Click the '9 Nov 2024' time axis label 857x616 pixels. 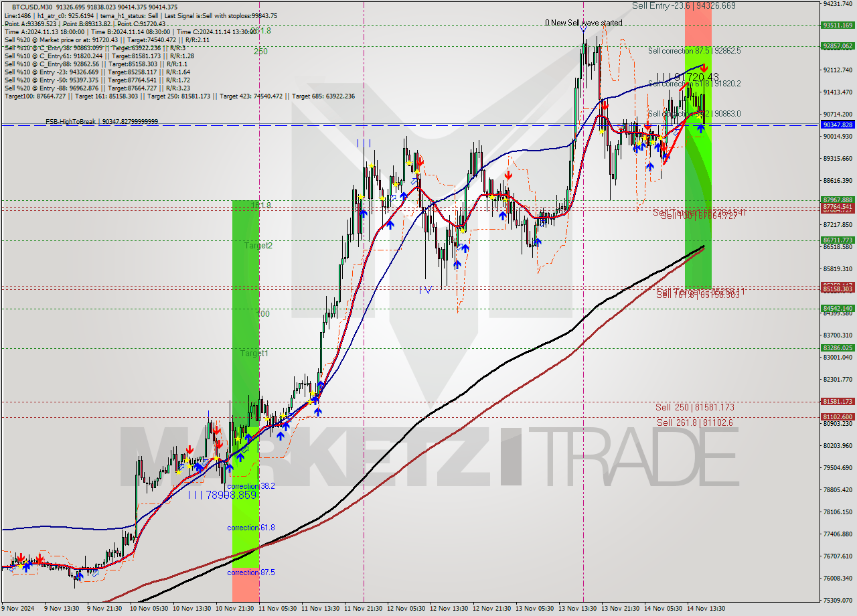[x=17, y=609]
